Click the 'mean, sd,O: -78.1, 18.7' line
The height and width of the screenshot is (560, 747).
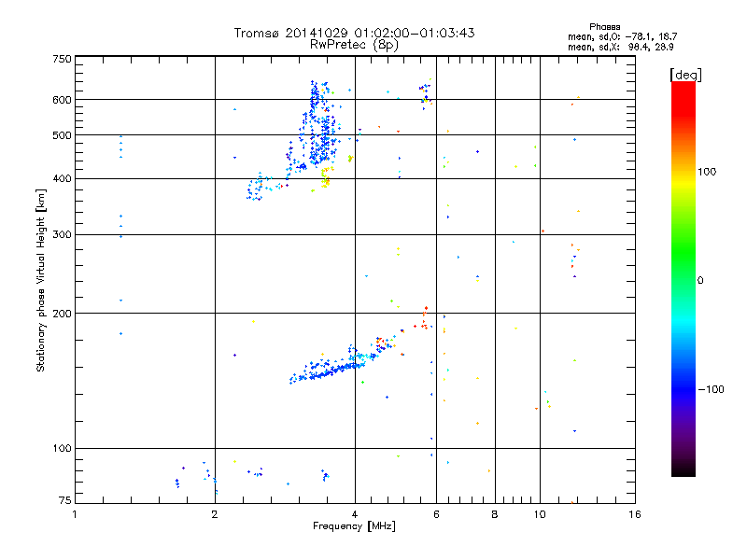click(x=622, y=36)
